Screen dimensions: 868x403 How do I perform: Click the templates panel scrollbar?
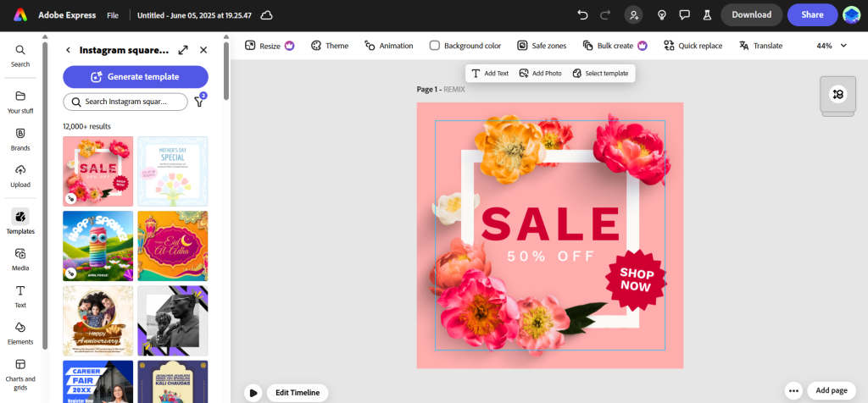click(x=226, y=71)
